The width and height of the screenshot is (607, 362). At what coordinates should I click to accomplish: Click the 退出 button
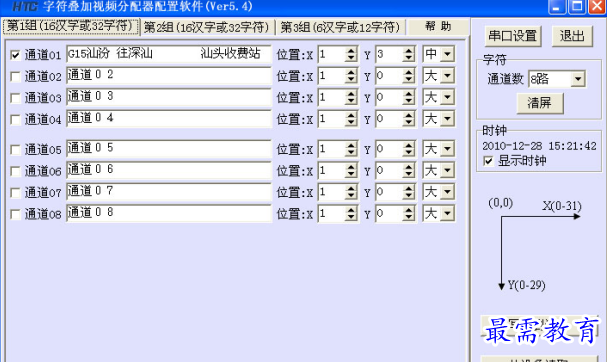tap(572, 36)
